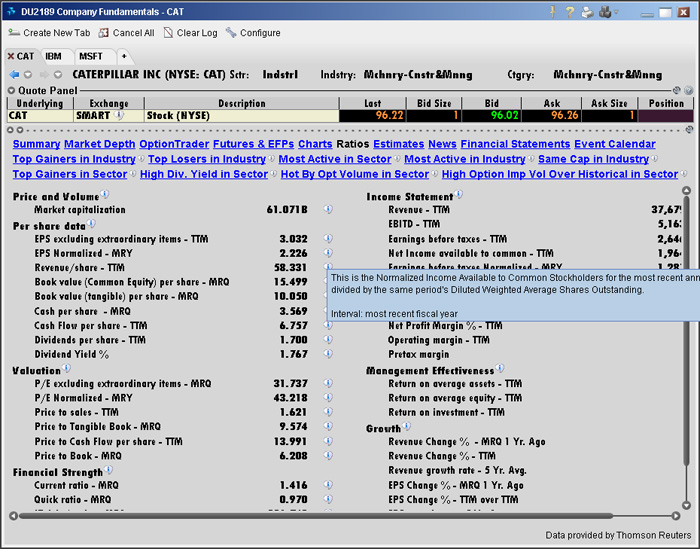Click info icon for Current ratio MRQ
This screenshot has width=700, height=549.
[328, 484]
